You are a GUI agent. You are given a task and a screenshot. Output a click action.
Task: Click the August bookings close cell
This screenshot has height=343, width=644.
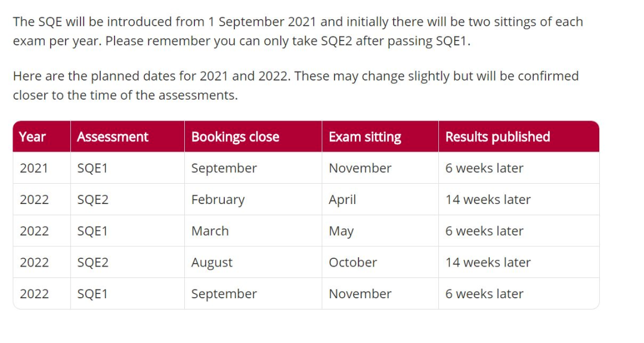click(x=212, y=262)
